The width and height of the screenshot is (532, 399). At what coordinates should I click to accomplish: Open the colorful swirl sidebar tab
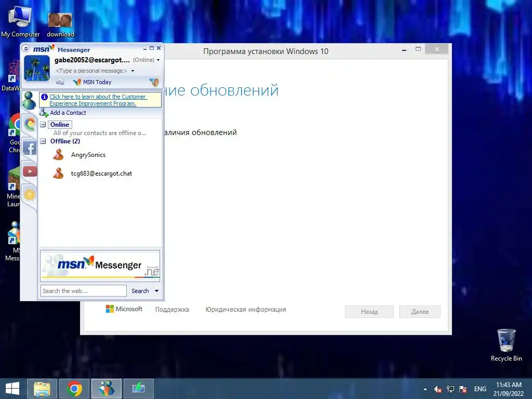pos(30,124)
